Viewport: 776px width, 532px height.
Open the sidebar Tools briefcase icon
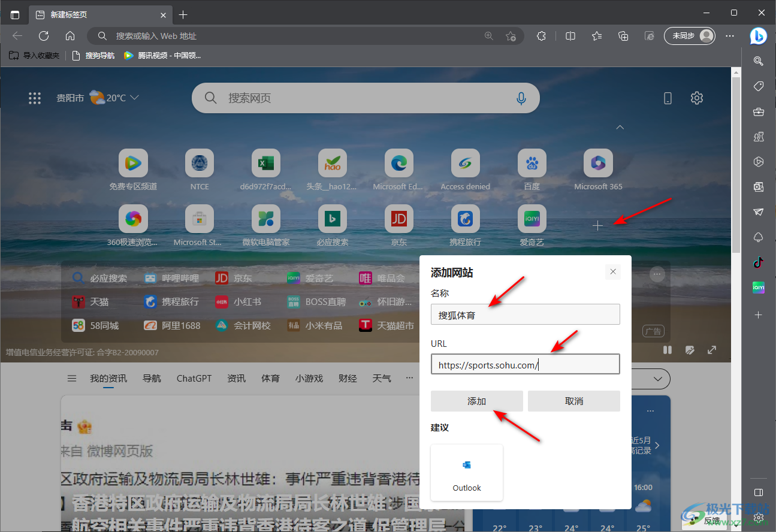click(759, 111)
